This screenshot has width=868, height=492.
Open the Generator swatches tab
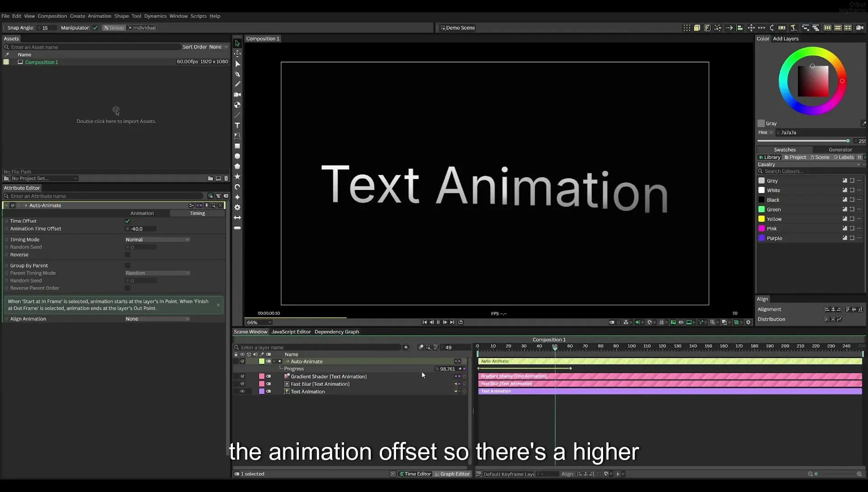coord(840,150)
